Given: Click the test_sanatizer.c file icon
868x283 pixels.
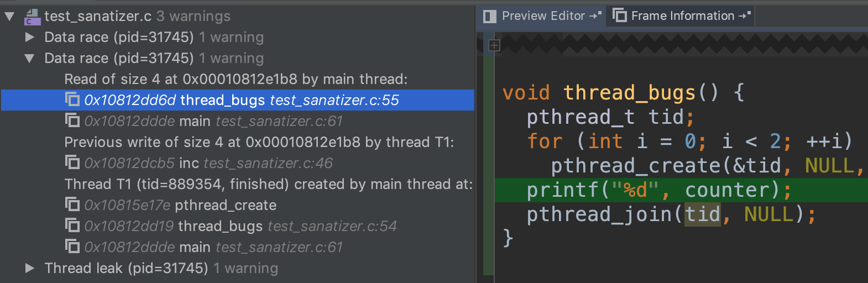Looking at the screenshot, I should click(33, 17).
